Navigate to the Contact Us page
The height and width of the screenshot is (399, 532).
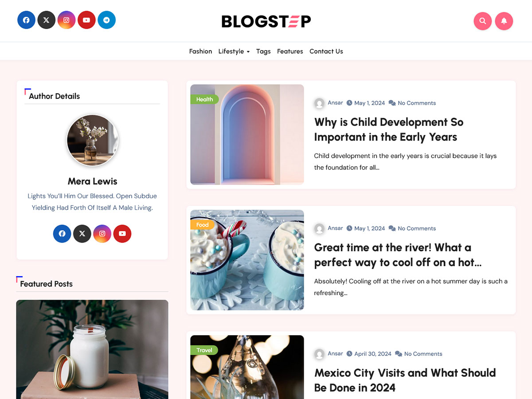pos(326,51)
